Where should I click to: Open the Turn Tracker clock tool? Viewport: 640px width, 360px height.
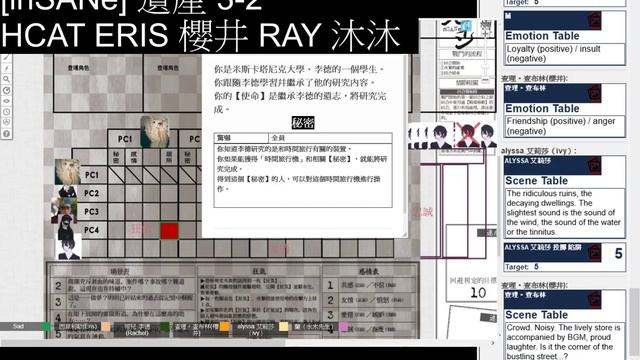[6, 111]
